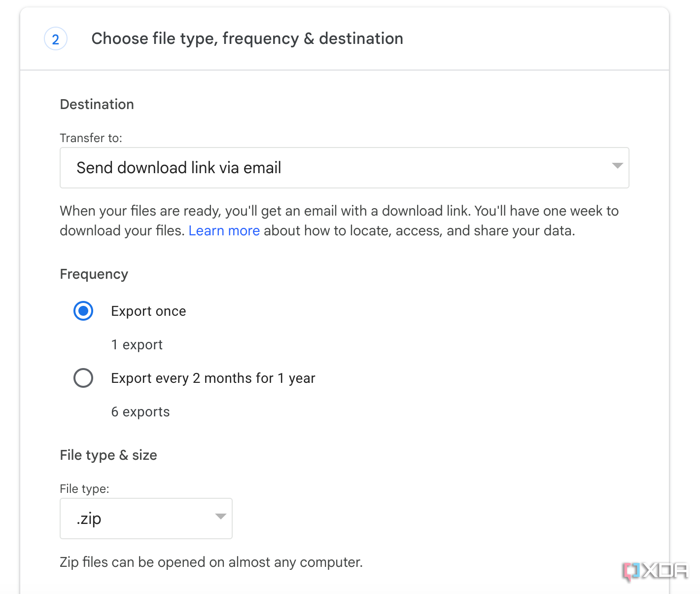This screenshot has height=594, width=700.
Task: Click the 'Frequency' heading
Action: [x=94, y=274]
